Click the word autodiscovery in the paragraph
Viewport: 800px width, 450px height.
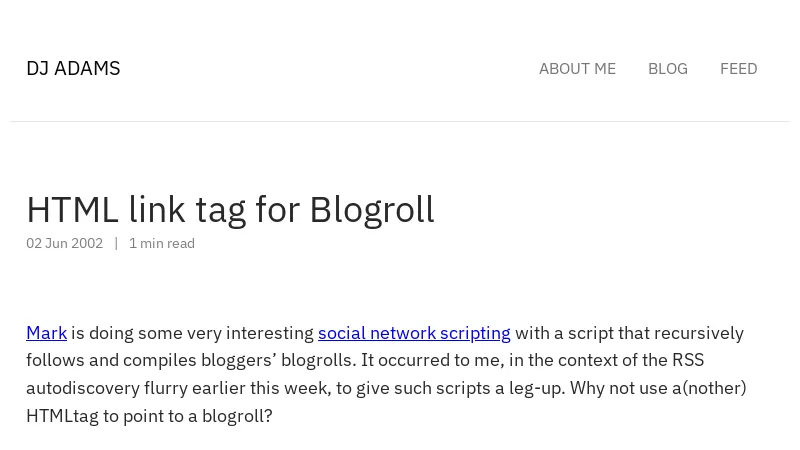point(83,388)
